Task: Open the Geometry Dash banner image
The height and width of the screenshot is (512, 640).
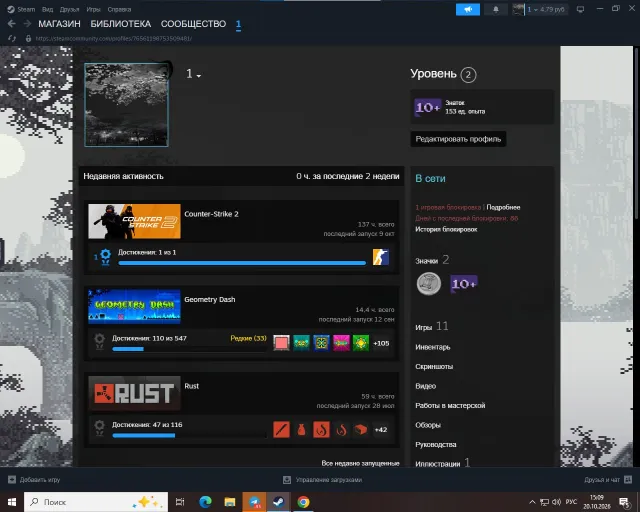Action: (134, 307)
